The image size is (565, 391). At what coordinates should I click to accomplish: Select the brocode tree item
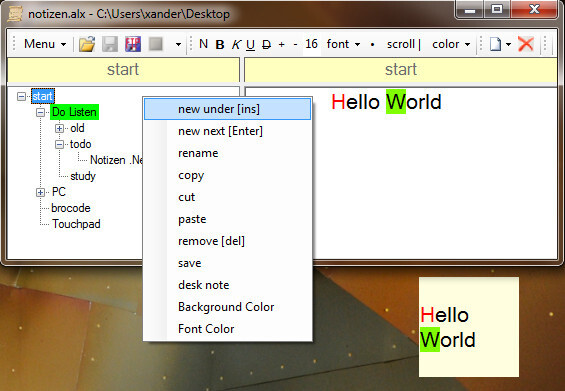(x=71, y=208)
